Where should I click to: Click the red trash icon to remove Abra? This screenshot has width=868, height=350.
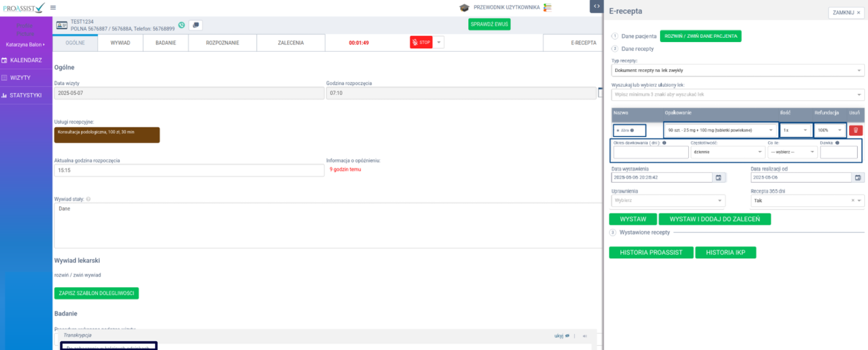click(x=856, y=130)
